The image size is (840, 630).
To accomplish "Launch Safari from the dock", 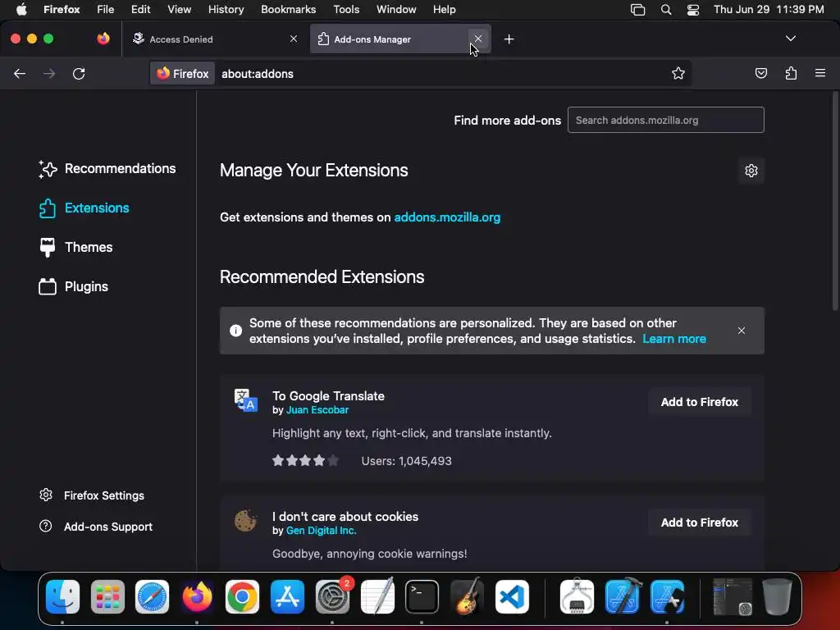I will click(x=152, y=596).
